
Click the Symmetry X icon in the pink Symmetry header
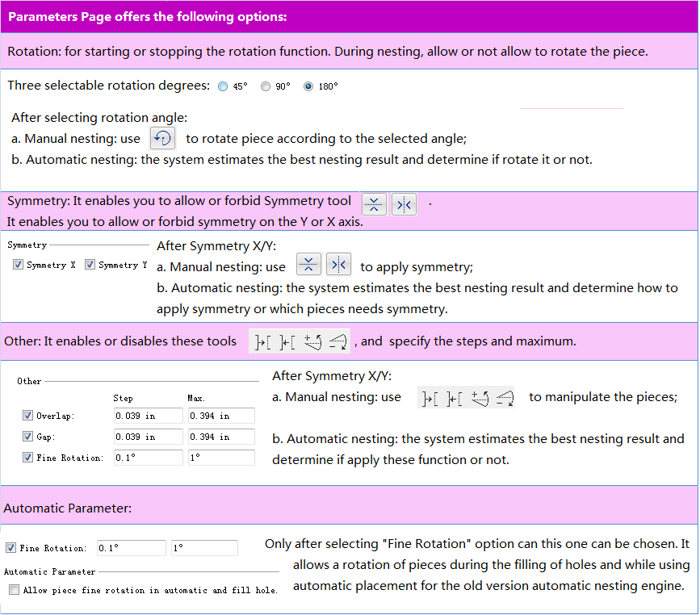point(375,204)
